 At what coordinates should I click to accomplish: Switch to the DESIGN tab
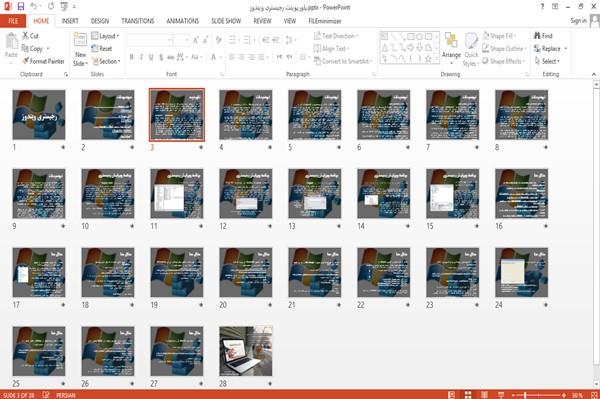point(100,21)
